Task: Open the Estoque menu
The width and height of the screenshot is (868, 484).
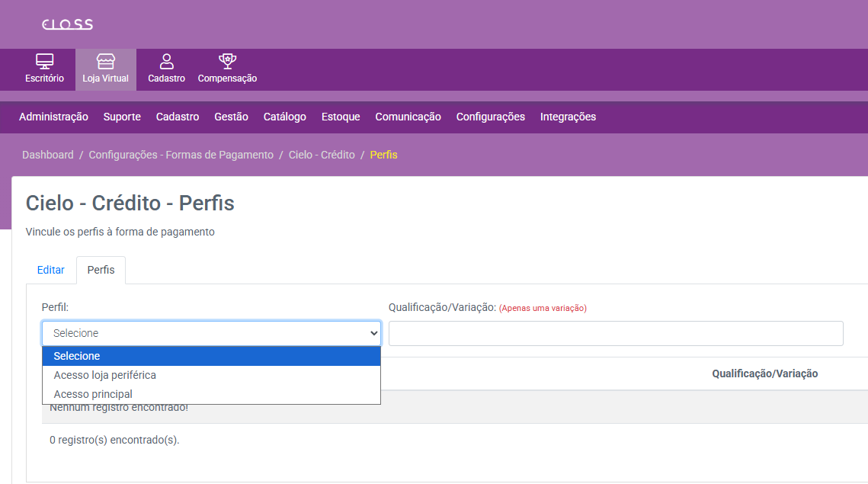Action: pos(341,117)
